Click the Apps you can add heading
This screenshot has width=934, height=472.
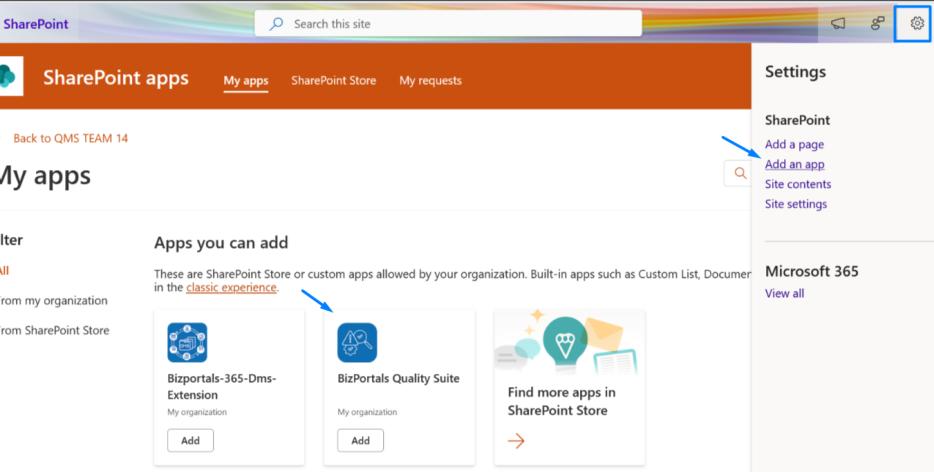(x=221, y=243)
